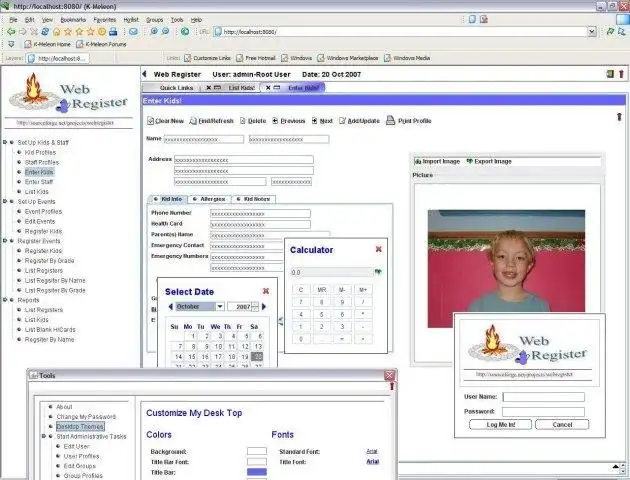Click the Delete toolbar item

(x=253, y=121)
